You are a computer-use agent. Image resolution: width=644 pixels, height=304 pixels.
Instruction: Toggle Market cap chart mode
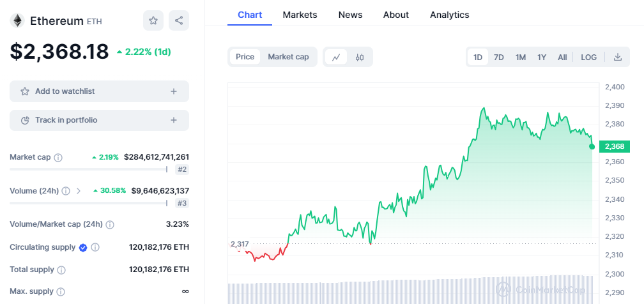pos(288,57)
